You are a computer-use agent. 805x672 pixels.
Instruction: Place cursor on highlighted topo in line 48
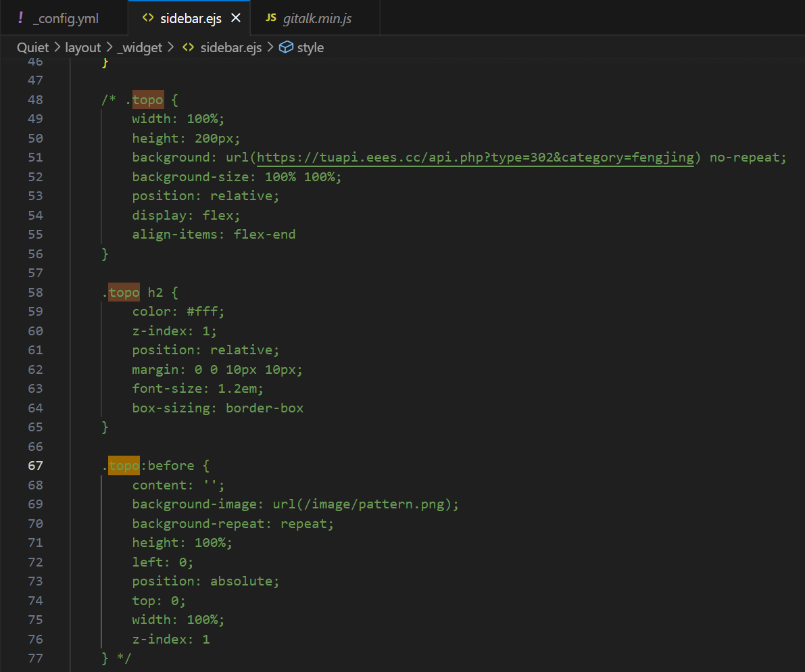[148, 99]
